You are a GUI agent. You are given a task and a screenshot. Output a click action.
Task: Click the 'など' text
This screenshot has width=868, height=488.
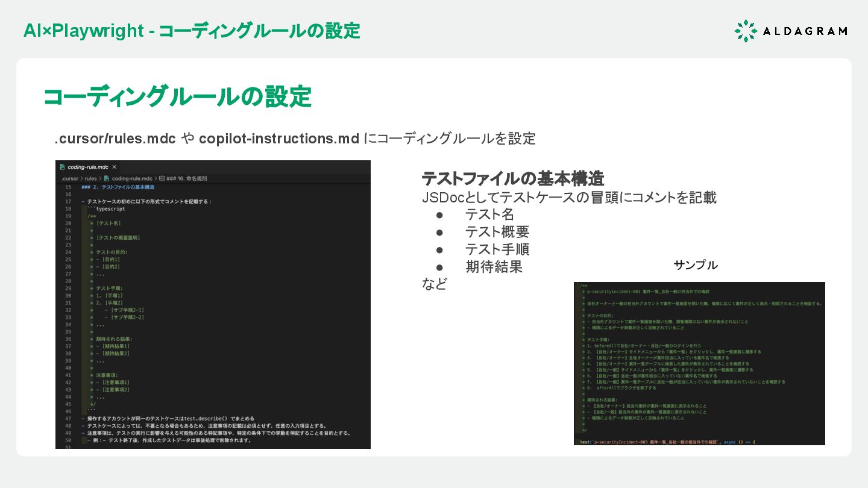click(435, 284)
